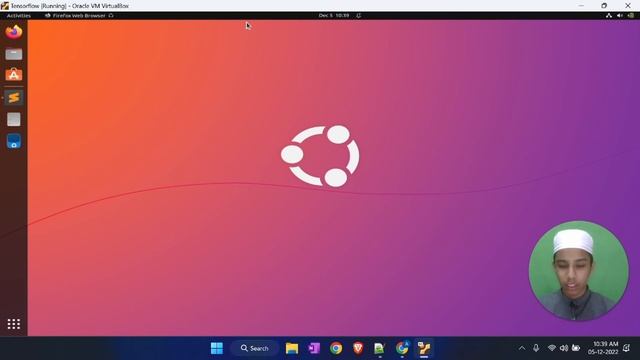640x360 pixels.
Task: Launch Ubuntu Software from the dock
Action: pyautogui.click(x=13, y=75)
